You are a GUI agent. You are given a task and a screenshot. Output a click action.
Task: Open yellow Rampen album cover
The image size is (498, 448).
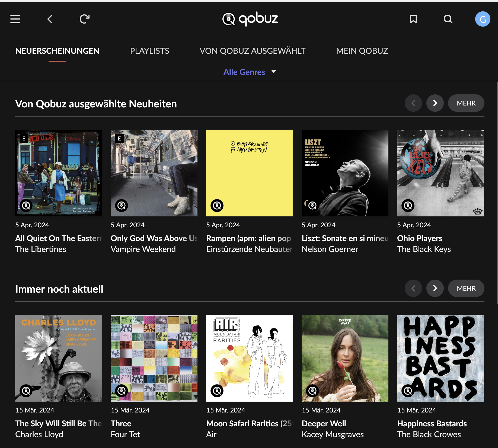click(x=250, y=173)
